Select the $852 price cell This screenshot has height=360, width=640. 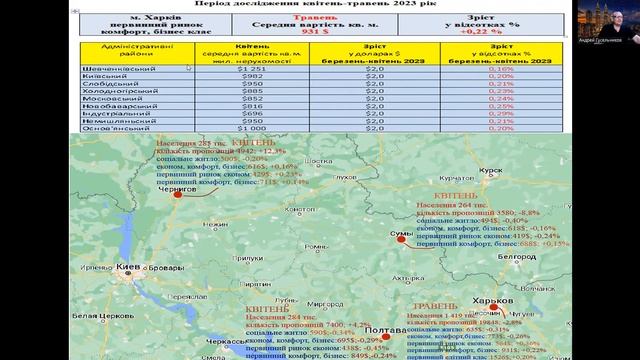252,99
